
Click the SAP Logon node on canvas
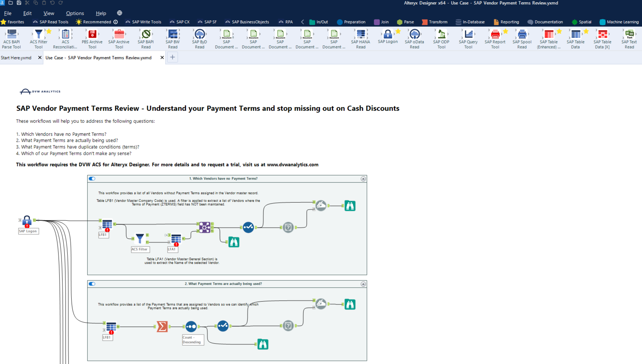tap(27, 221)
